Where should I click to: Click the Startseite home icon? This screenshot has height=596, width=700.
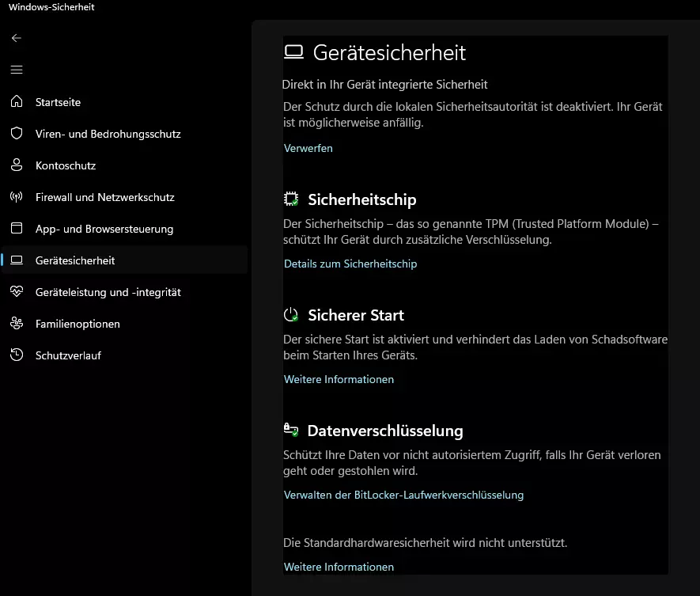coord(17,101)
